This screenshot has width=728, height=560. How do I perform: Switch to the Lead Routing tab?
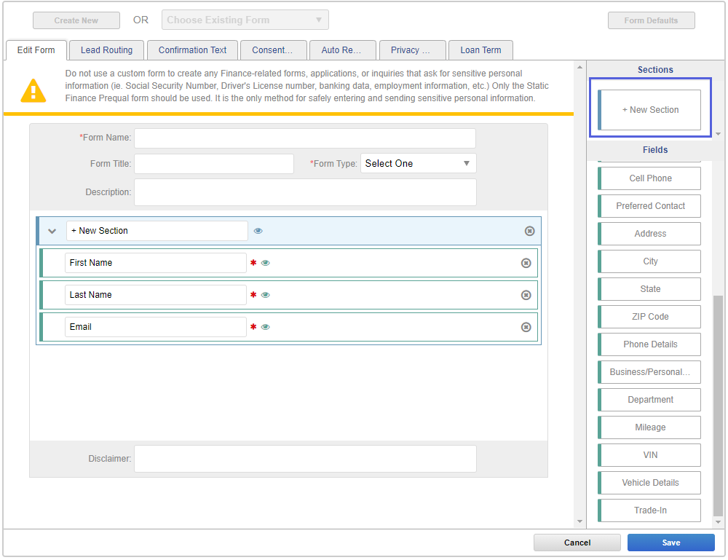[106, 50]
